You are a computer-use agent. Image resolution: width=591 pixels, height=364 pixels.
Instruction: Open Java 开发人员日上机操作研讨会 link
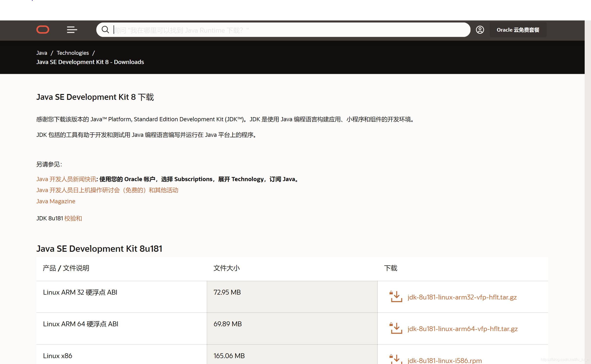pyautogui.click(x=107, y=190)
